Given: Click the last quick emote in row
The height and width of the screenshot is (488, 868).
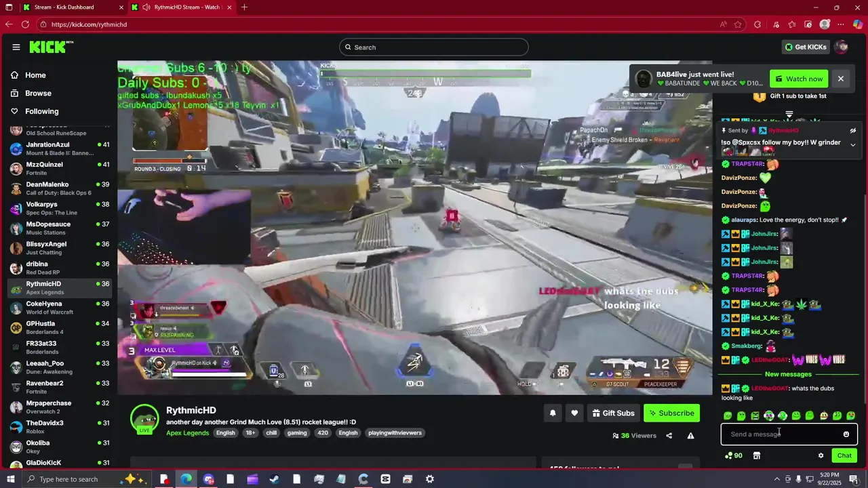Looking at the screenshot, I should 851,415.
